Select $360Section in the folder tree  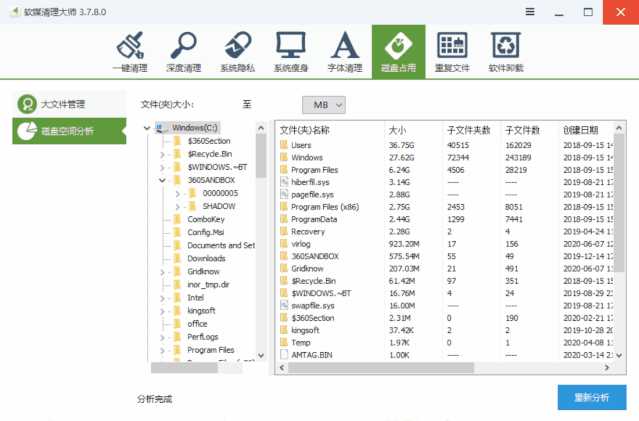tap(209, 141)
